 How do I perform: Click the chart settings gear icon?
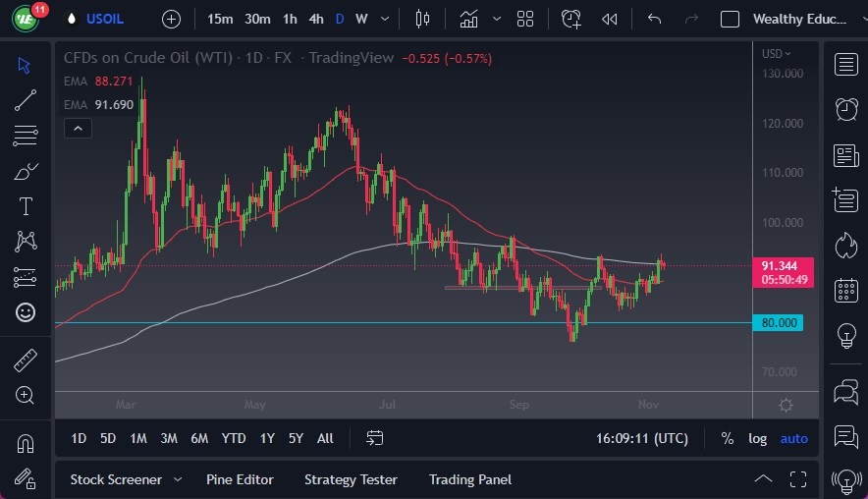click(786, 406)
